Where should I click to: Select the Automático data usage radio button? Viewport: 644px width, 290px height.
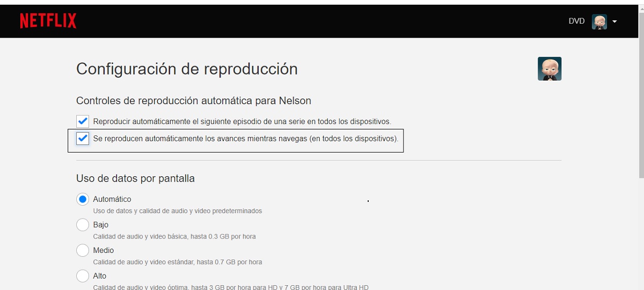click(x=83, y=199)
